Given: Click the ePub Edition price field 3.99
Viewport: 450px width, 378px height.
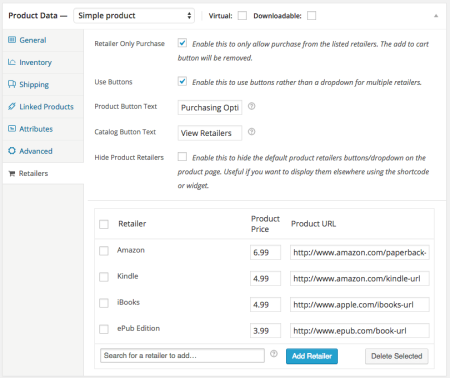Looking at the screenshot, I should (265, 331).
